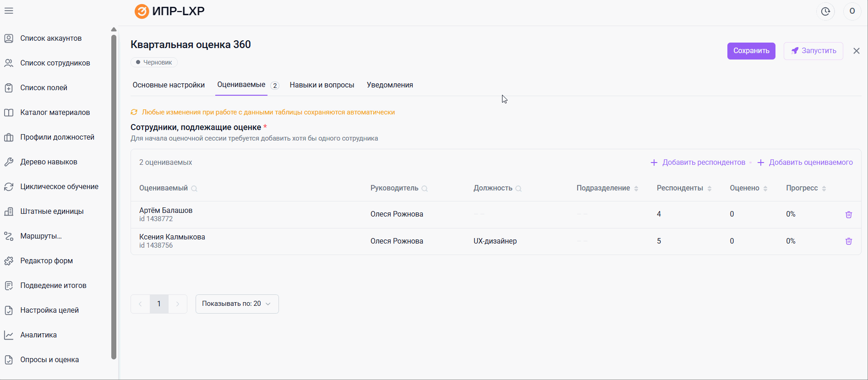Image resolution: width=868 pixels, height=380 pixels.
Task: Open Маршруты section in the sidebar
Action: coord(41,236)
